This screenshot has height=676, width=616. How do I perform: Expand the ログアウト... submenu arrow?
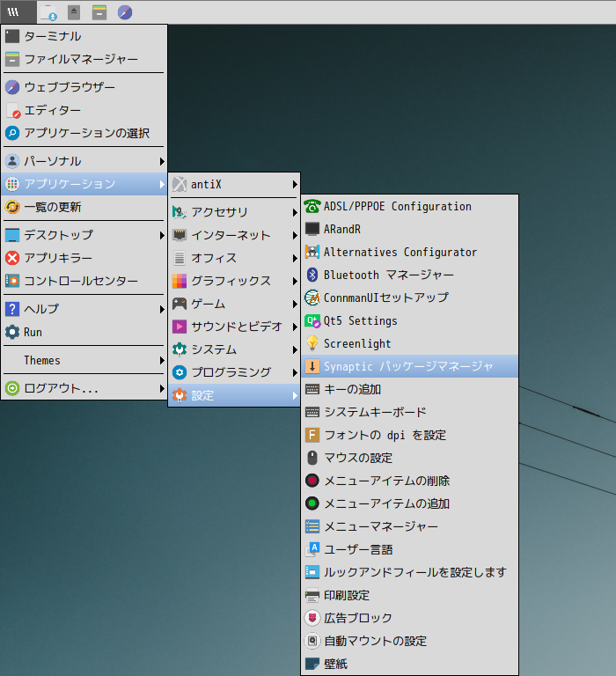162,388
